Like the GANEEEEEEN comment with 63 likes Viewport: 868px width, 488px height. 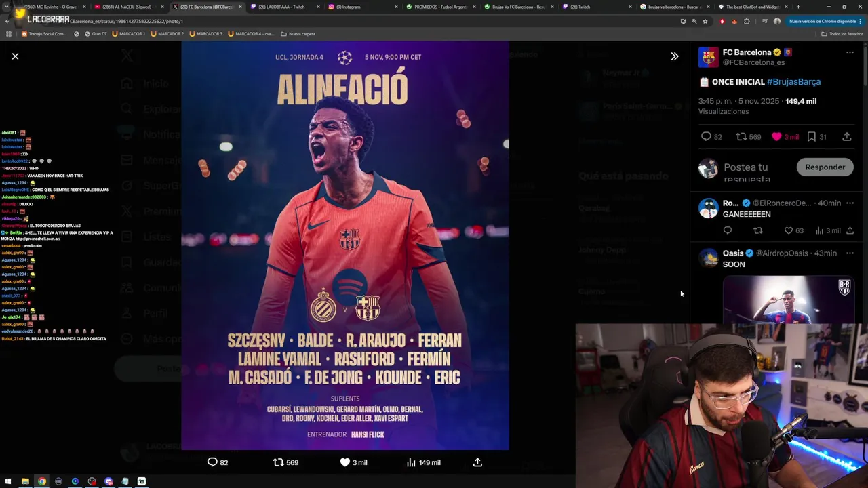789,230
